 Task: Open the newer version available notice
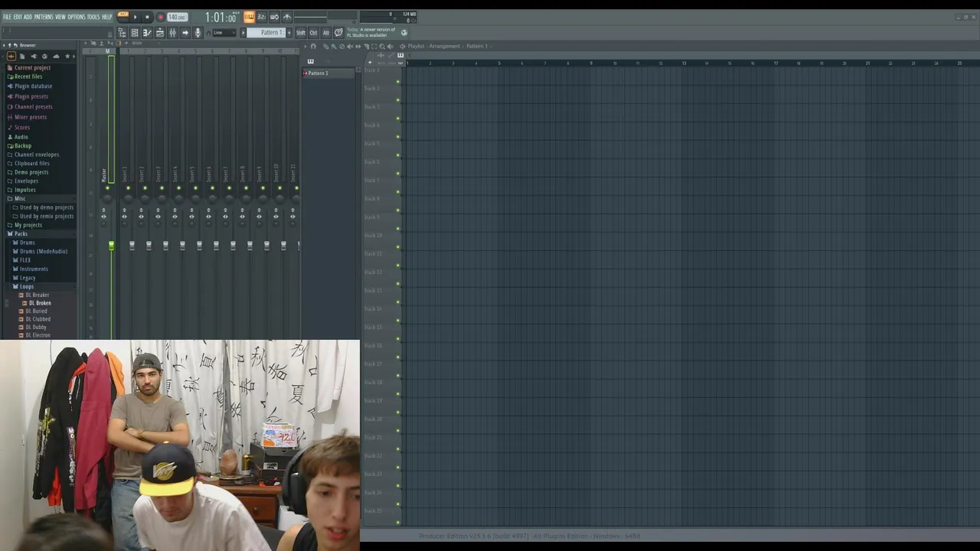click(x=371, y=32)
